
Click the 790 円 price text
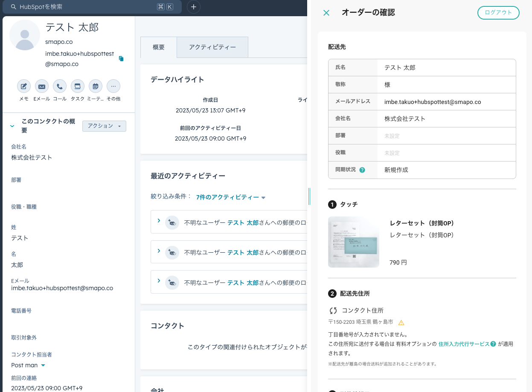tap(398, 262)
